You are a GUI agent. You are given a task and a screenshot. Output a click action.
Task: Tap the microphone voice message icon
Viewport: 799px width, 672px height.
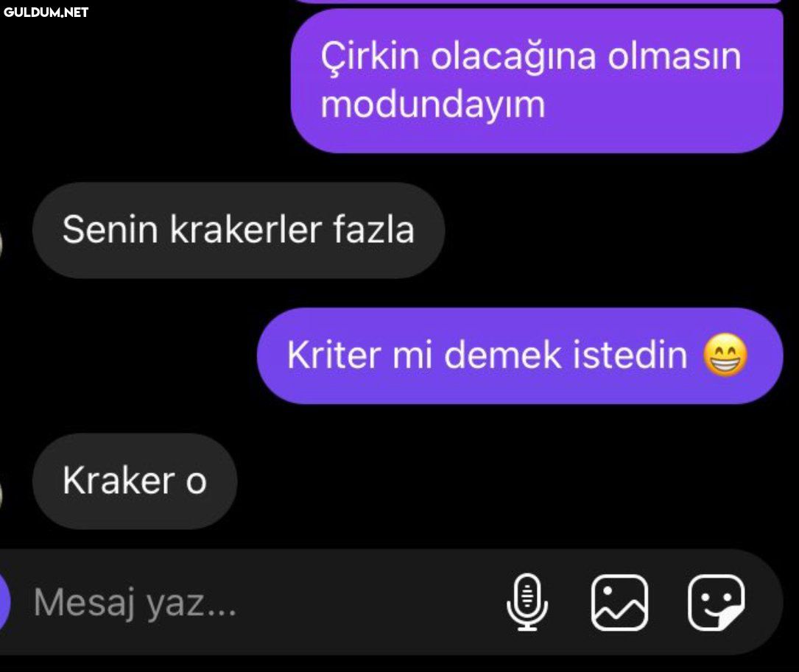point(527,602)
